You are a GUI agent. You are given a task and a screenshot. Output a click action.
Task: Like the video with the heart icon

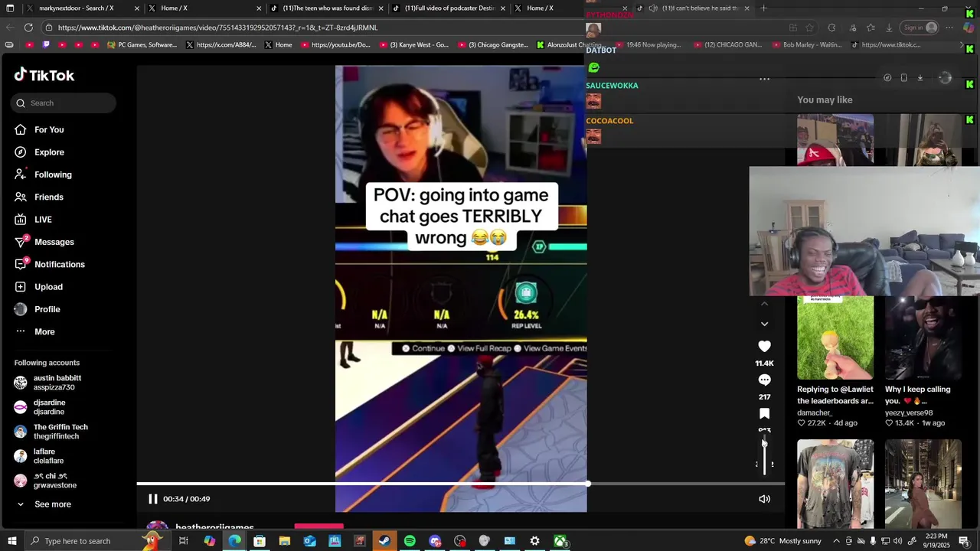[x=764, y=347]
